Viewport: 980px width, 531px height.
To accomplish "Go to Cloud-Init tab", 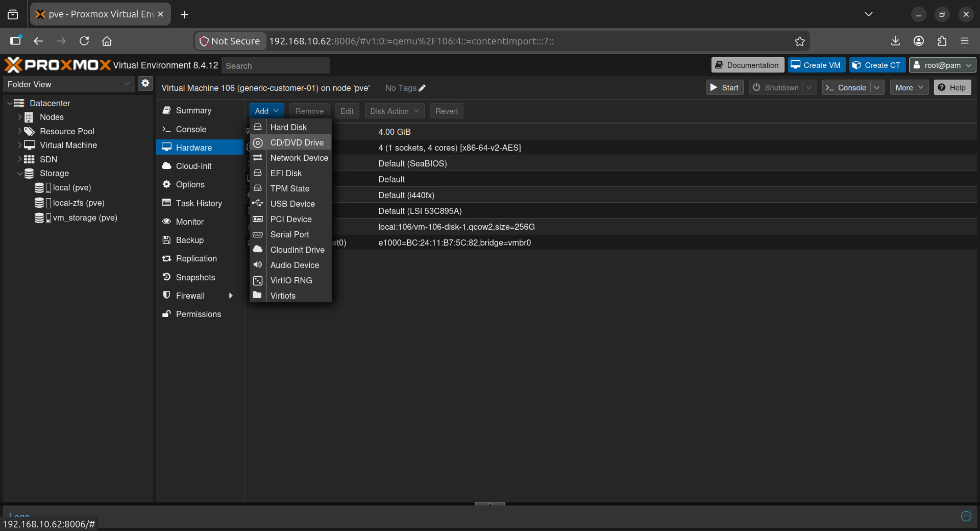I will [200, 166].
